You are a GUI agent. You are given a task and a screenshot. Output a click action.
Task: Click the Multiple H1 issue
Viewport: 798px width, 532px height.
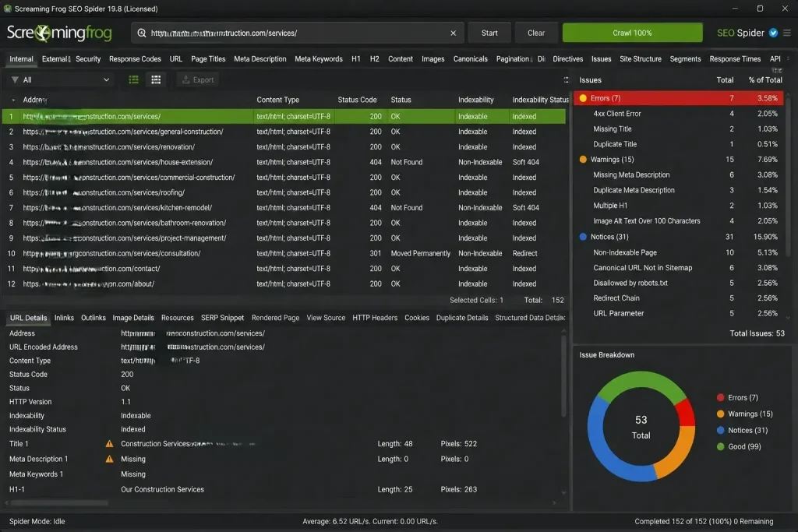pyautogui.click(x=679, y=206)
